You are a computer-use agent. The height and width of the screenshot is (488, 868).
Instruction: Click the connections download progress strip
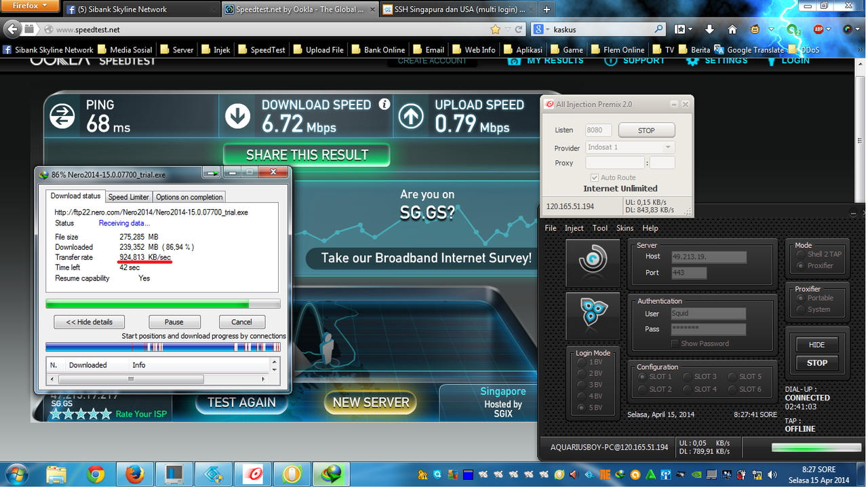(x=163, y=347)
